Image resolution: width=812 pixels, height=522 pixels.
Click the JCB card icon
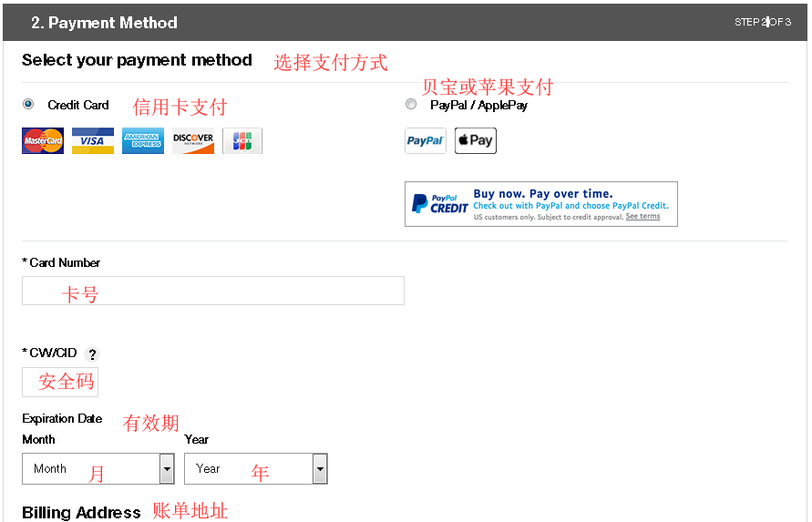pos(242,141)
